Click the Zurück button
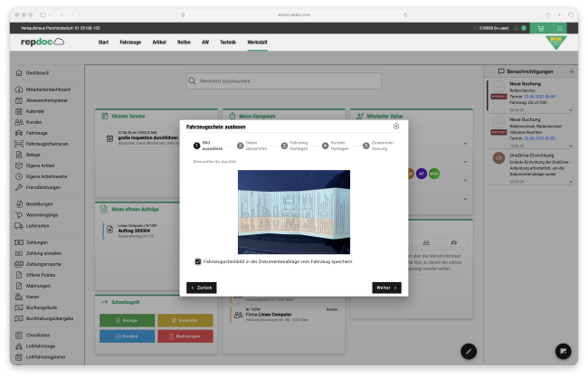588x378 pixels. tap(202, 288)
